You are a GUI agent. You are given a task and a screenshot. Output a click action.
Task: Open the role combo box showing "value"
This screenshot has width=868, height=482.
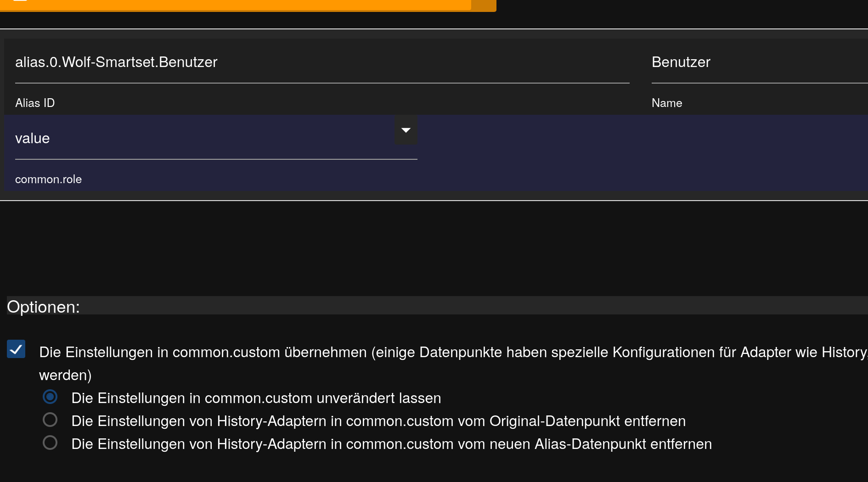[202, 138]
